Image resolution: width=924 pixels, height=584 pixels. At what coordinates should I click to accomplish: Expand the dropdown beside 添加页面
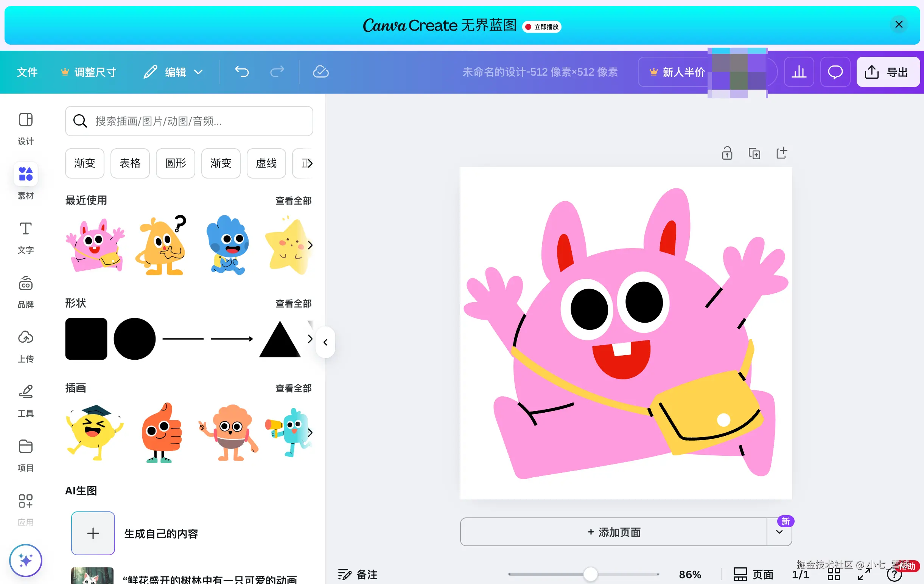click(x=779, y=532)
